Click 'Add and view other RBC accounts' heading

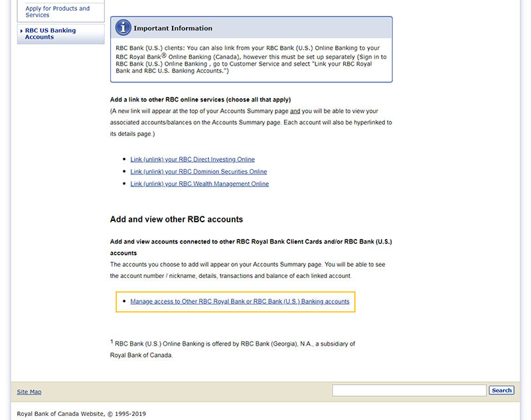[177, 220]
